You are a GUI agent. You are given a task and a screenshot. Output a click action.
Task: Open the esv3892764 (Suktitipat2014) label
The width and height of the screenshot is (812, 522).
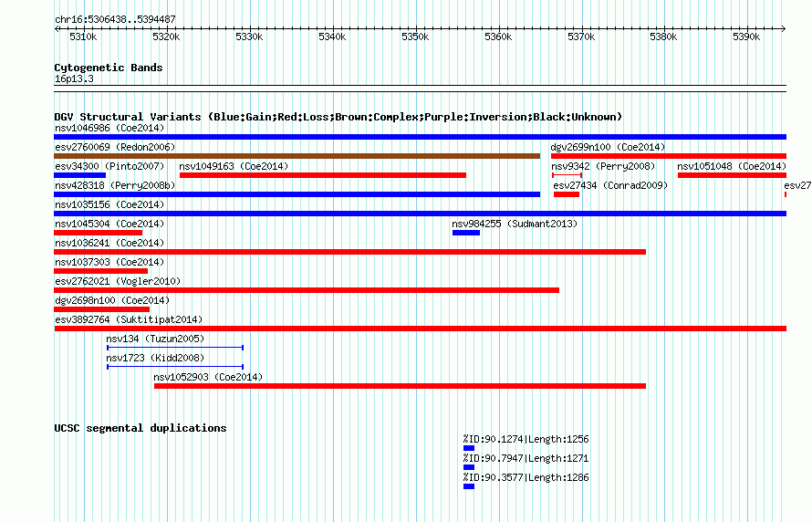tap(129, 319)
